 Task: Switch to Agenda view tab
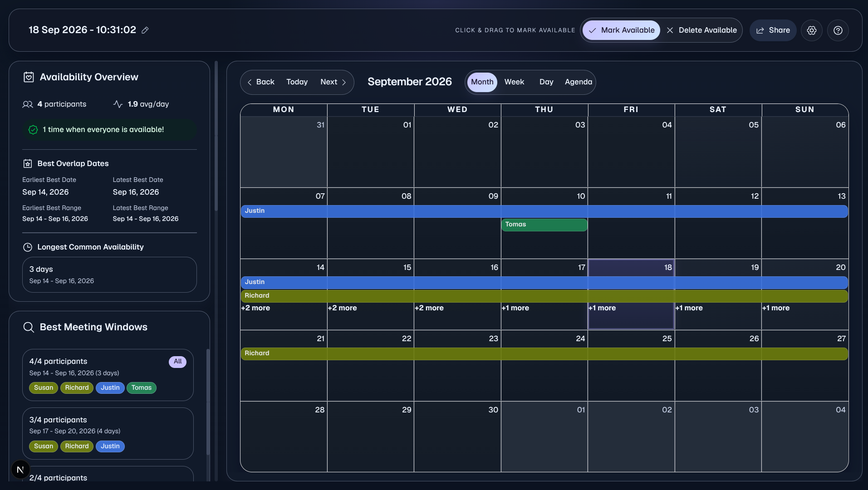click(579, 82)
